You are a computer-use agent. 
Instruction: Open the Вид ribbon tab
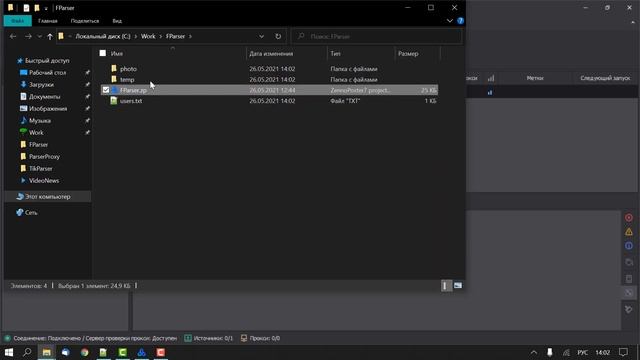point(117,21)
